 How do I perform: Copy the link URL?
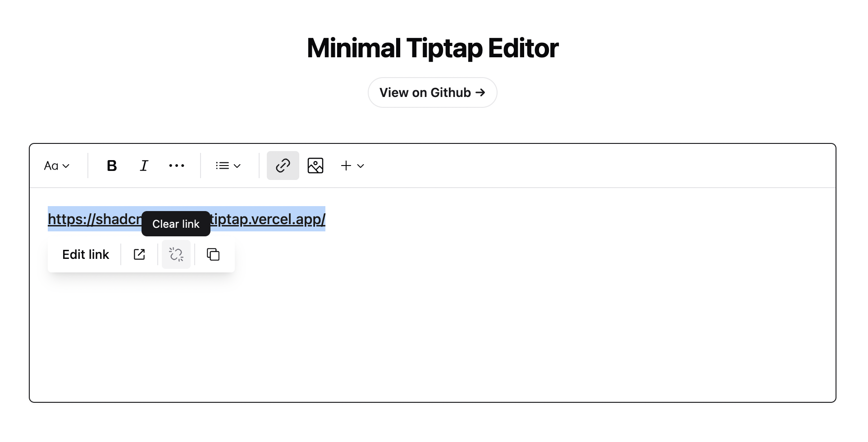coord(213,254)
